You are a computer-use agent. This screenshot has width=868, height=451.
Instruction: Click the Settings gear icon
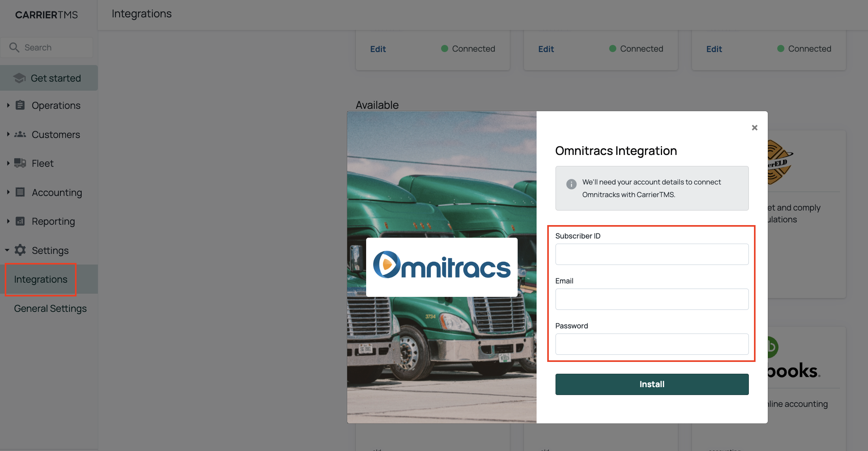[20, 250]
